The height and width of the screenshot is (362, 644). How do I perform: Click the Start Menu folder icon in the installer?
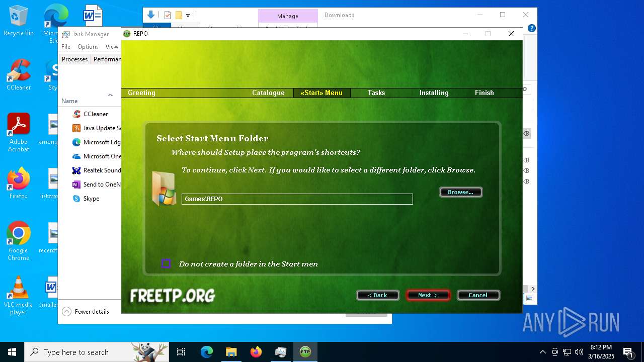[x=164, y=189]
